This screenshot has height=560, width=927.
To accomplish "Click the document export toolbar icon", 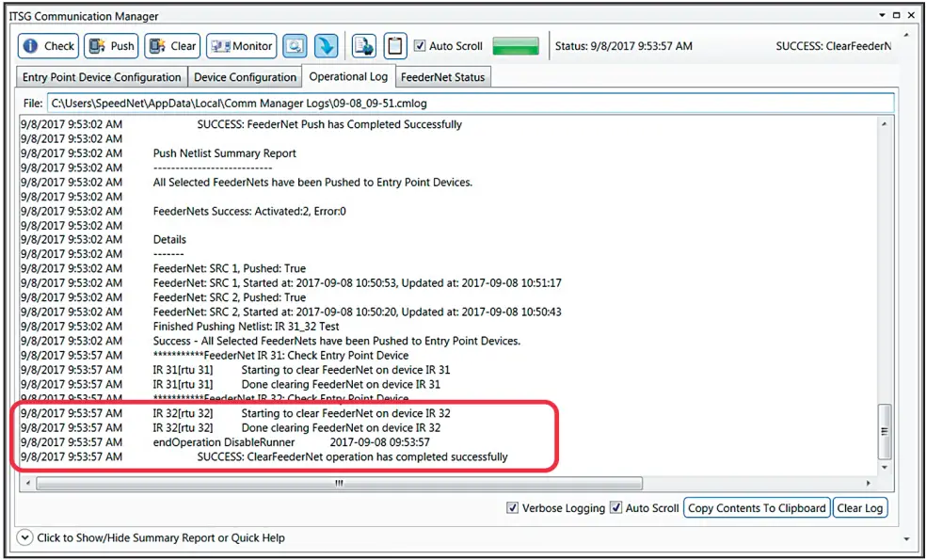I will pos(364,46).
